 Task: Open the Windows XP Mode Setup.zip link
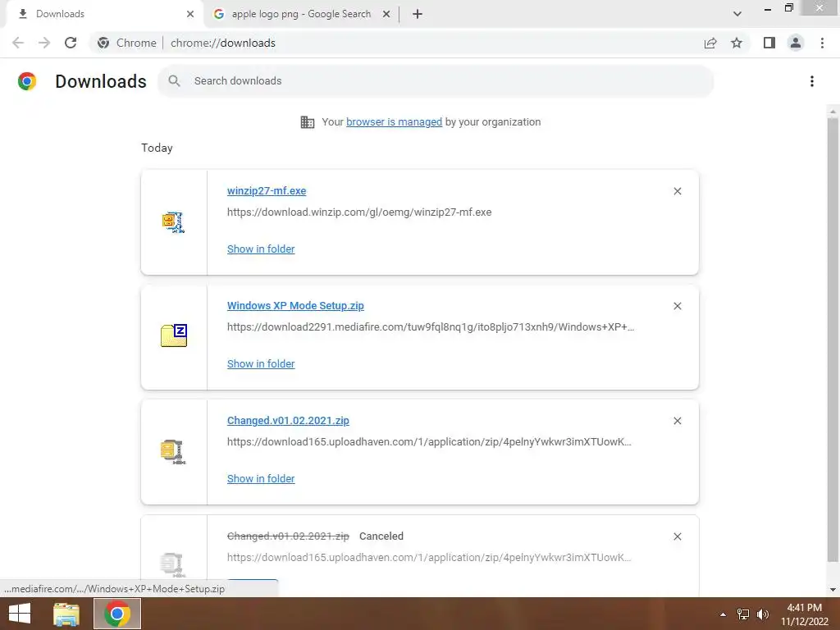point(295,305)
